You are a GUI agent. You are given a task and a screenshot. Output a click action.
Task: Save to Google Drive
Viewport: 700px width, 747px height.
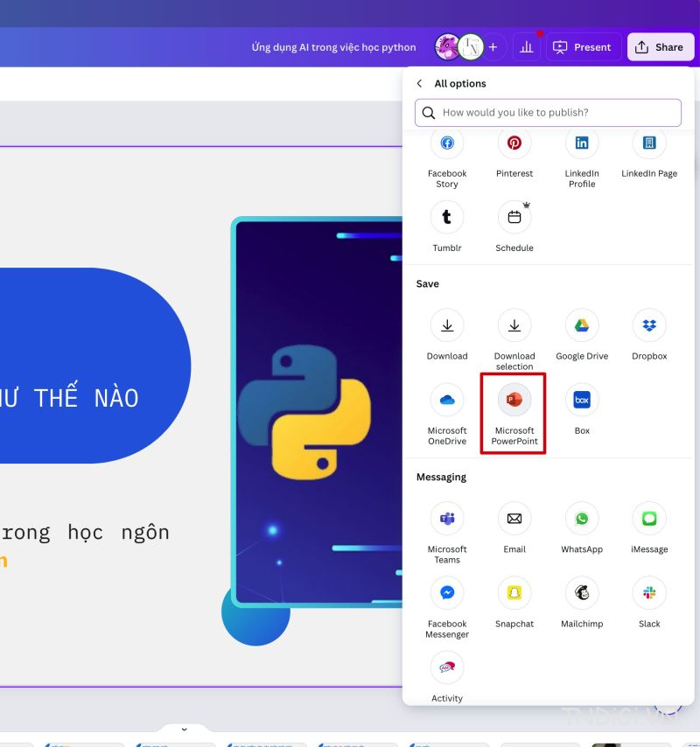[581, 325]
